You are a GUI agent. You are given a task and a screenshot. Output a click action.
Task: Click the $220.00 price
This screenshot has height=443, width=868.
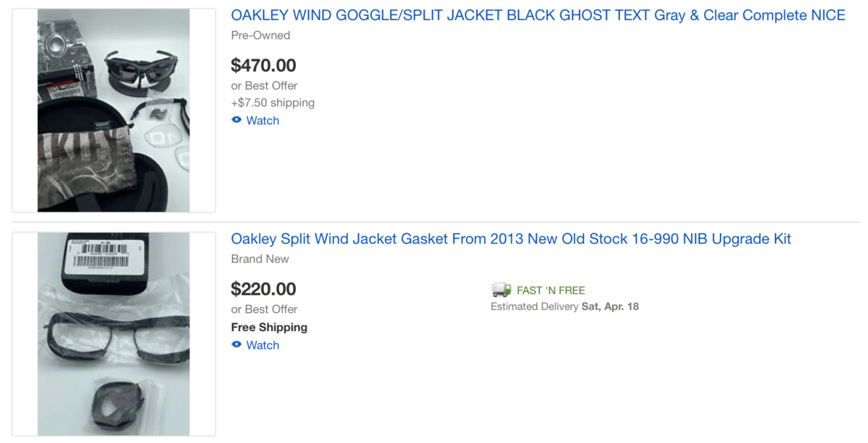263,289
